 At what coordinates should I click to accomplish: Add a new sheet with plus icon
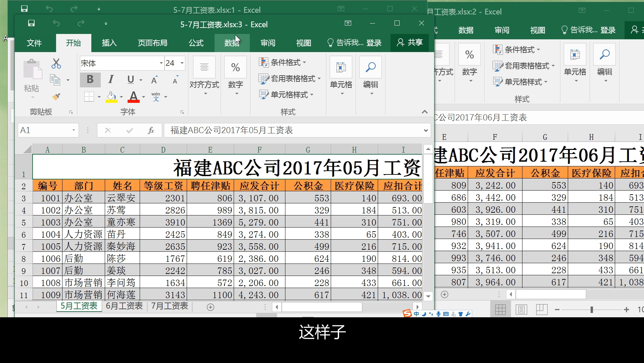(x=211, y=307)
